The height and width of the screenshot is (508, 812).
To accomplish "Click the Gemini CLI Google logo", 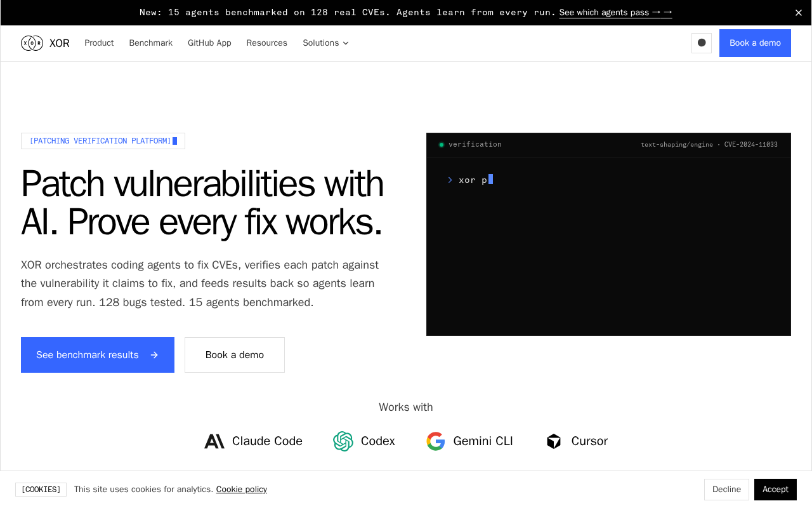I will pos(436,441).
